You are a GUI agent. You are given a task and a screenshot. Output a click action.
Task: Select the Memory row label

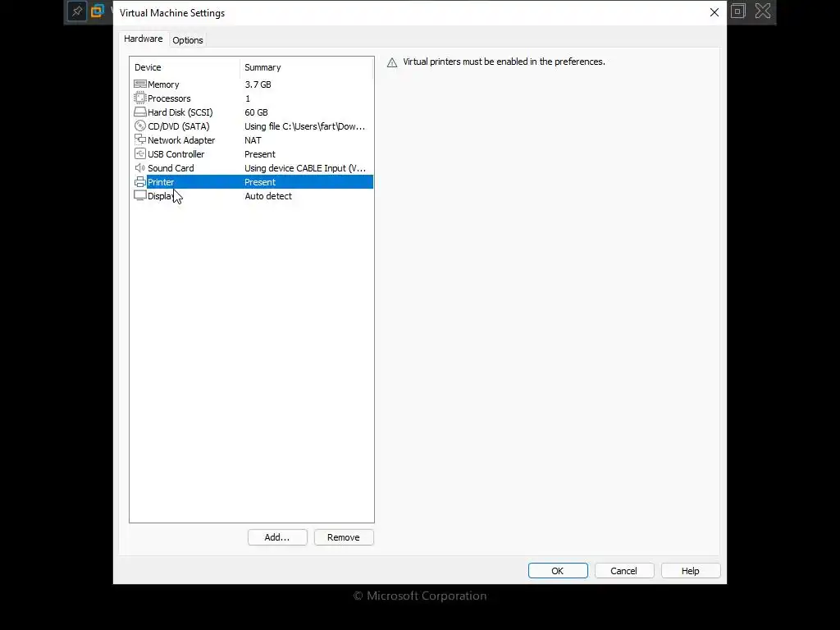(163, 84)
